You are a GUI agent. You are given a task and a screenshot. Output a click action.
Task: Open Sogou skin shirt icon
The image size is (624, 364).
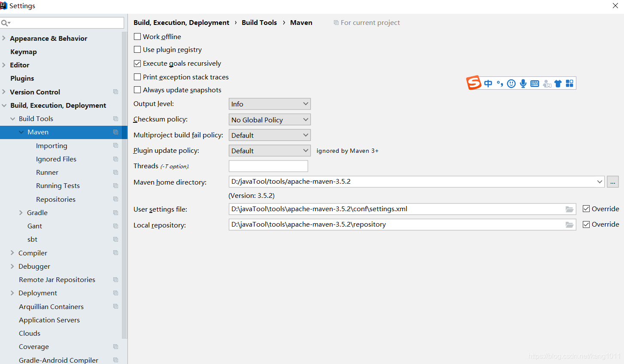pos(558,84)
